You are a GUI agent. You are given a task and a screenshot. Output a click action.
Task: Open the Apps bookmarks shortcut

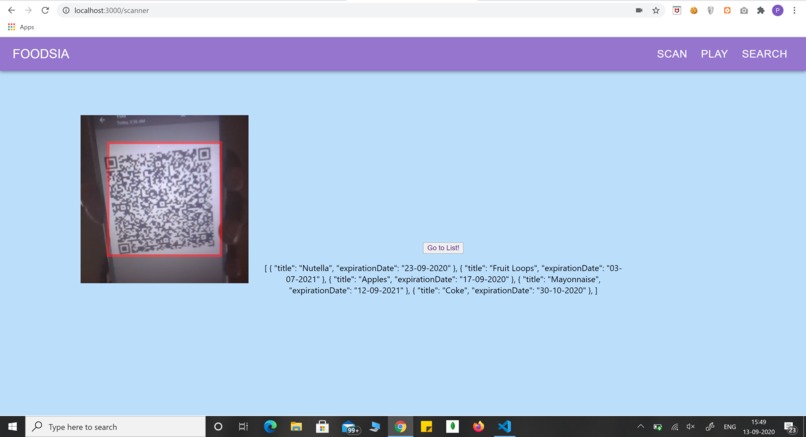(21, 27)
